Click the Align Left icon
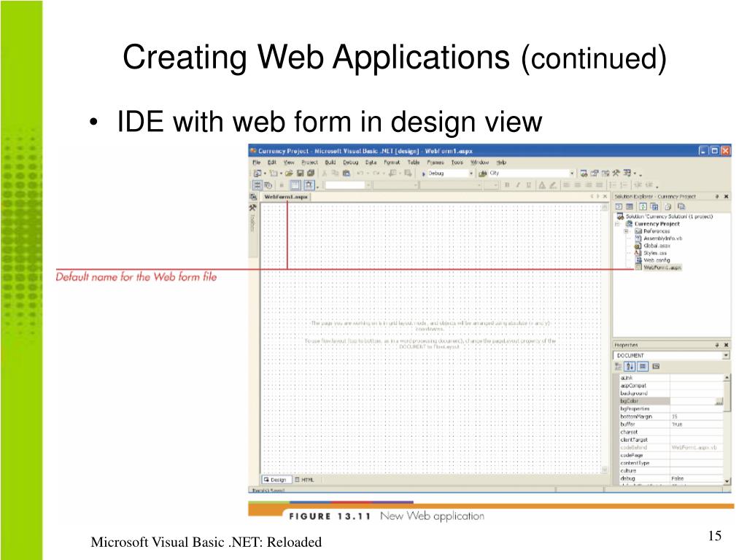The image size is (747, 560). coord(566,185)
